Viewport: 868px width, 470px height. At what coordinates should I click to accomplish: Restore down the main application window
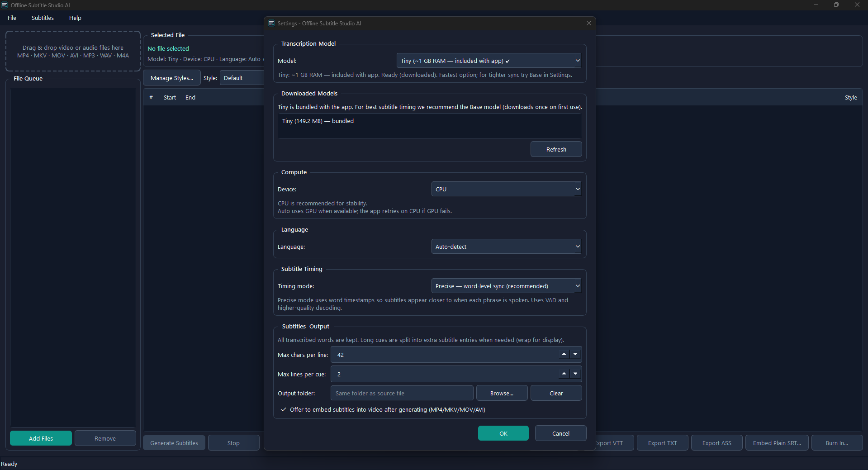(x=836, y=5)
